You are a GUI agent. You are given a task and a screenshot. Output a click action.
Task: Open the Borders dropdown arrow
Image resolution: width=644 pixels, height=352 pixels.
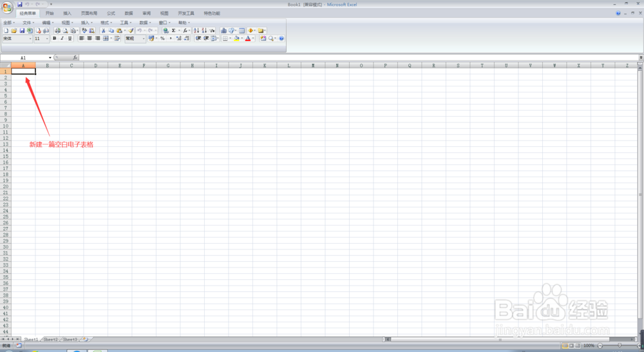[230, 38]
